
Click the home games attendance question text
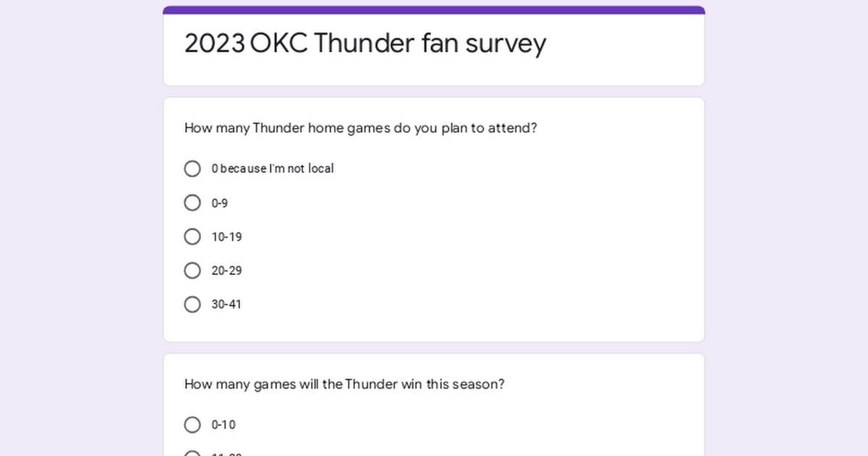(x=361, y=128)
